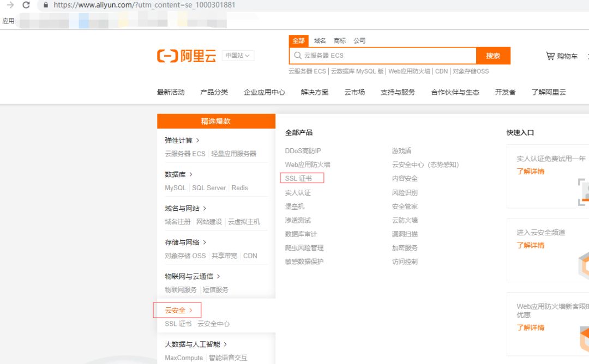
Task: Click the padlock icon in address bar
Action: pyautogui.click(x=46, y=5)
